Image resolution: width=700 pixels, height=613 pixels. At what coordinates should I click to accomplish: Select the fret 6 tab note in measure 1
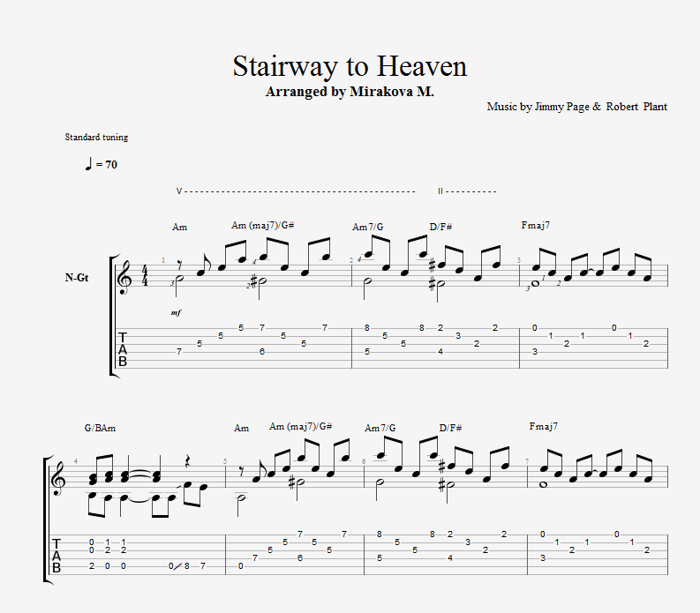(262, 352)
